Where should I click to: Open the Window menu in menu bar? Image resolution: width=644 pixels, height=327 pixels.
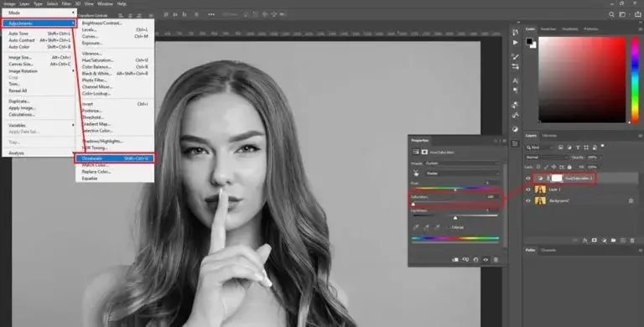105,3
